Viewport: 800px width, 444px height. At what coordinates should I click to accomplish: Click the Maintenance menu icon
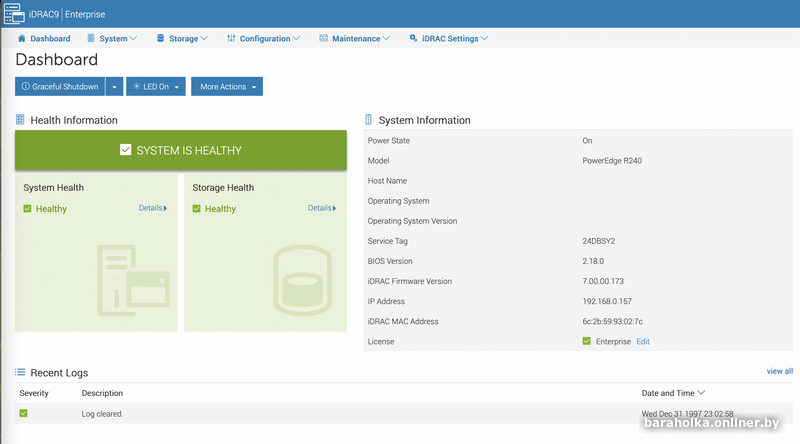(323, 38)
